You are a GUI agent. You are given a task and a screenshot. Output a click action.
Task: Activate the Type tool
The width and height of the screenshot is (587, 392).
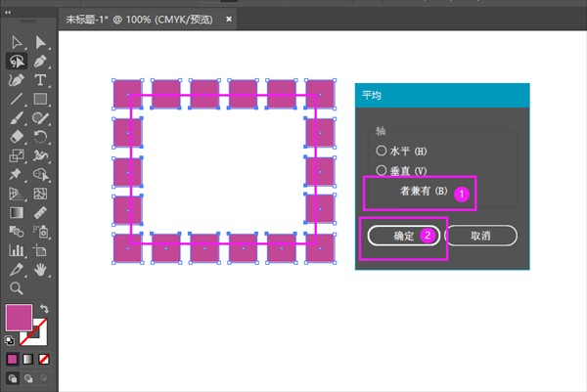pos(41,79)
